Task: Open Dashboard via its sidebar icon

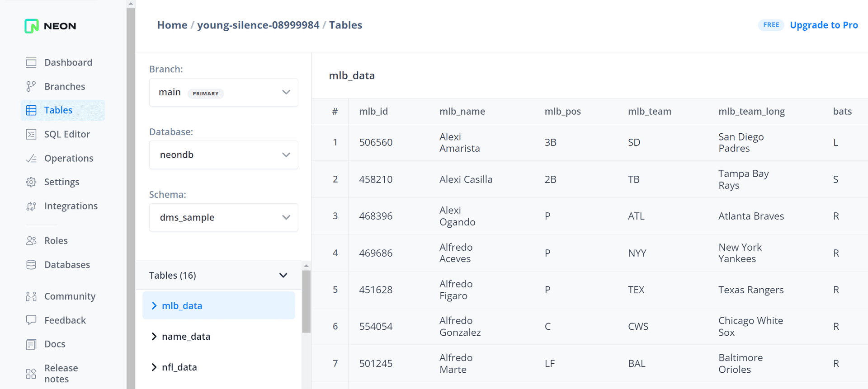Action: [31, 62]
